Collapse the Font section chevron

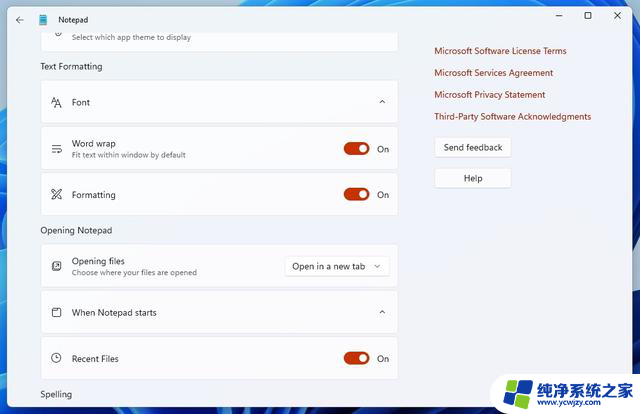point(382,102)
